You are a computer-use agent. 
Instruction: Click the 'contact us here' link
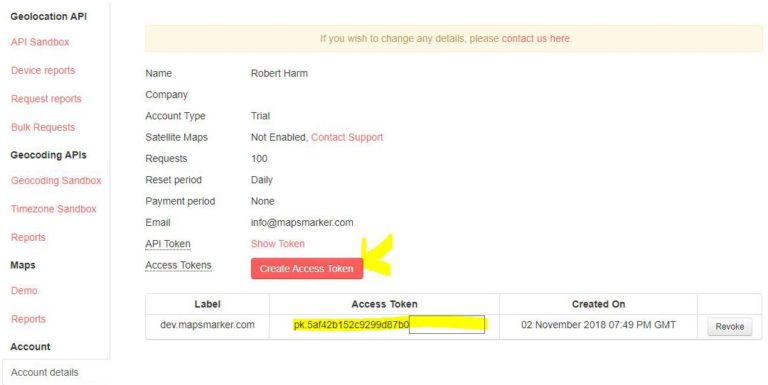536,38
